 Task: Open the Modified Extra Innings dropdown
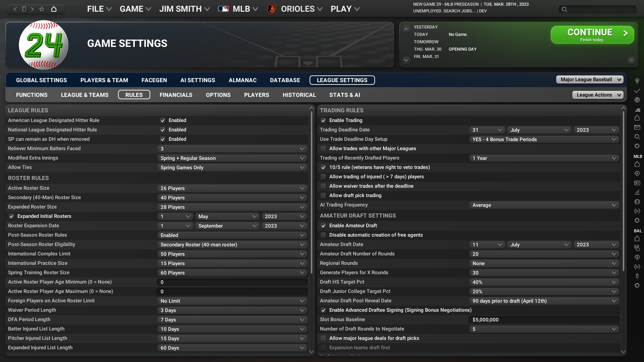[232, 158]
